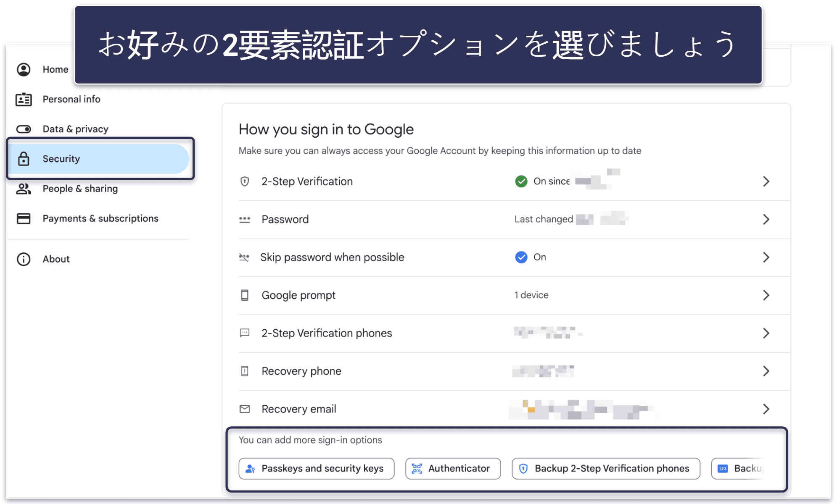Click the Password asterisks icon
Viewport: 837px width, 504px height.
245,219
